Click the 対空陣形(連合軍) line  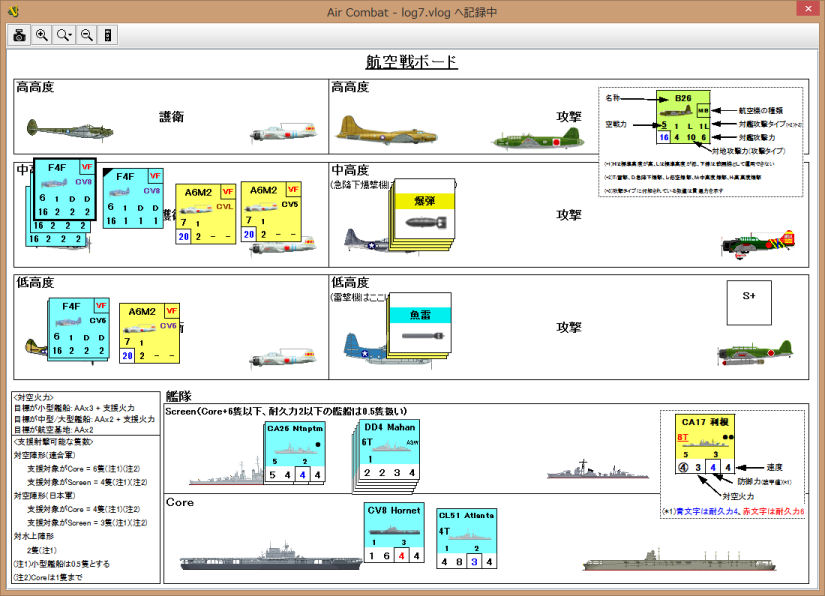pos(44,455)
